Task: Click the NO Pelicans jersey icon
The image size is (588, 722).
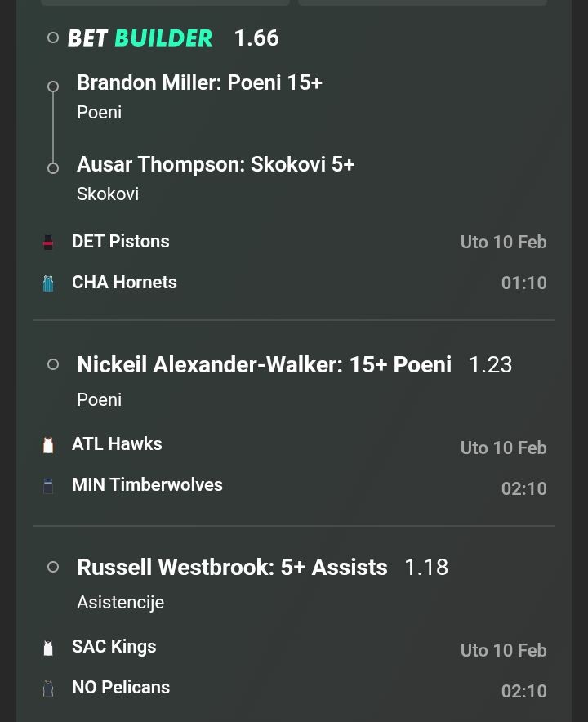Action: [48, 688]
